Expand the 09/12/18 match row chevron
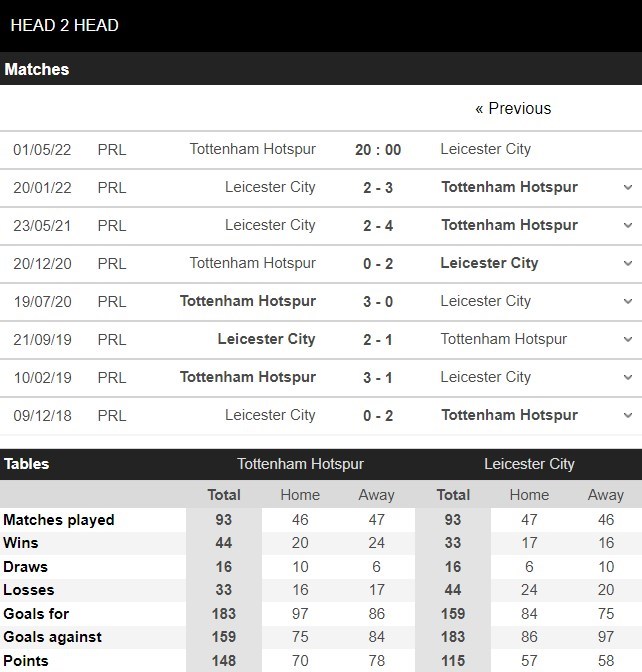This screenshot has height=672, width=642. pos(627,415)
